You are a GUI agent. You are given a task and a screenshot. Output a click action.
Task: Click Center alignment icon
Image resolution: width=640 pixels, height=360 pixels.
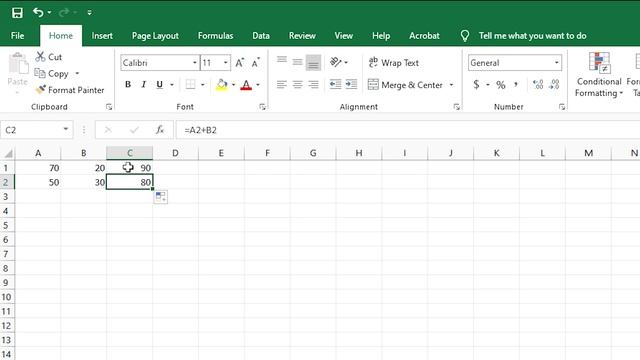[298, 84]
